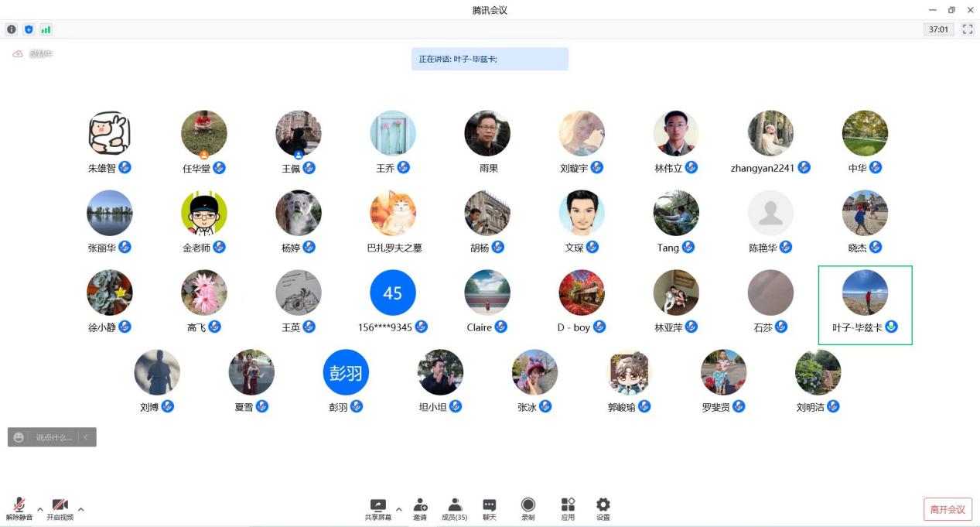The height and width of the screenshot is (527, 980).
Task: Open the 聊天 chat panel
Action: 490,505
